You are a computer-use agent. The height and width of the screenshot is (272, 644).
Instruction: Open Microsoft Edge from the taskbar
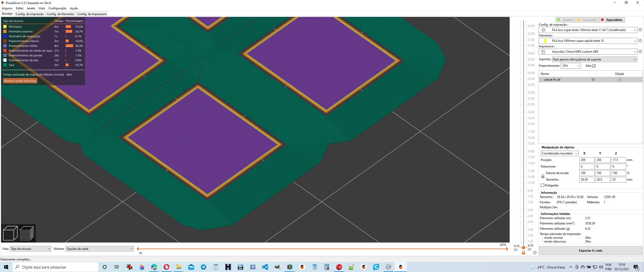pyautogui.click(x=154, y=267)
